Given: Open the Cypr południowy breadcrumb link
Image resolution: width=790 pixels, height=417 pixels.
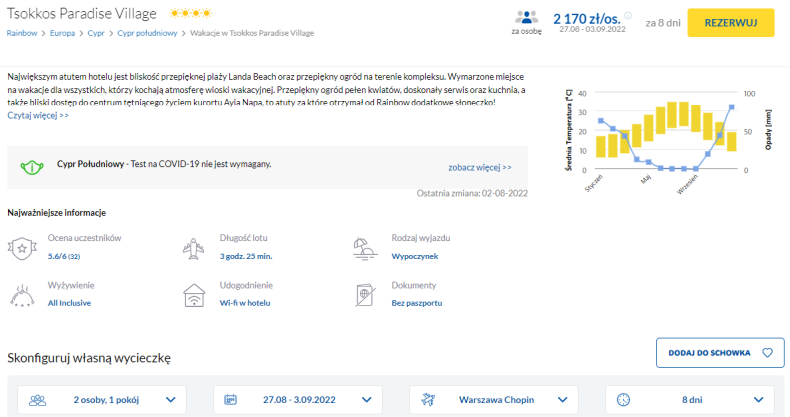Looking at the screenshot, I should (147, 33).
